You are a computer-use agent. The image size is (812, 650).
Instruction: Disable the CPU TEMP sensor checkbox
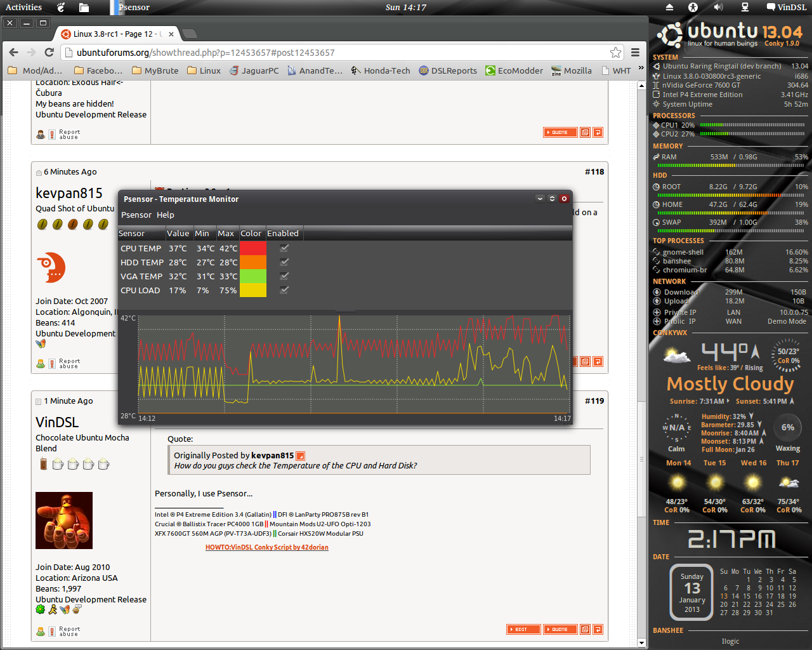(284, 248)
